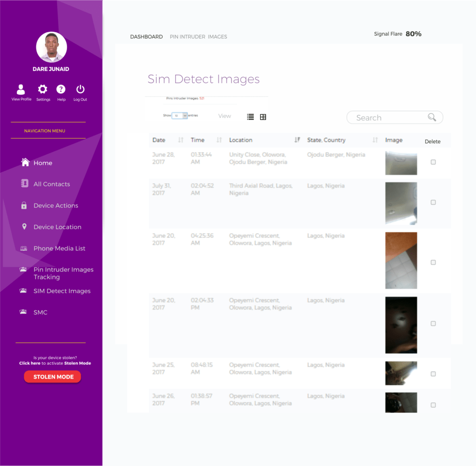Click the Help question mark icon
Viewport: 476px width, 466px height.
click(61, 89)
